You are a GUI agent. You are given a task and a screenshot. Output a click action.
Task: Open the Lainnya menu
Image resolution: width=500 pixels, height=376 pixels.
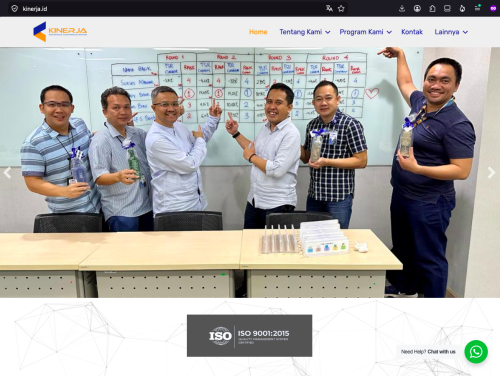pos(447,32)
